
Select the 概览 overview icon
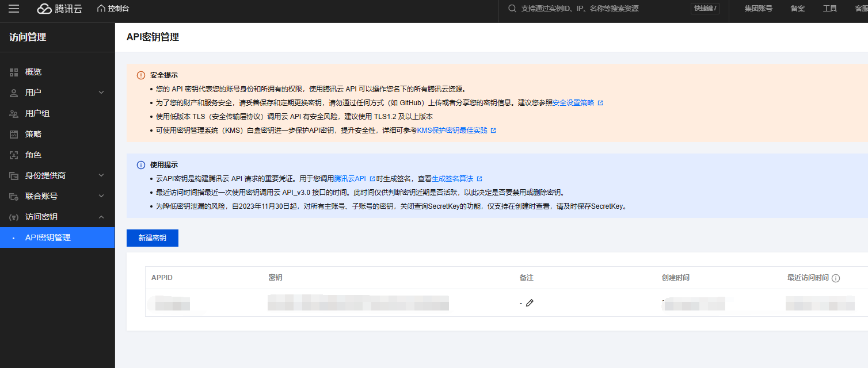coord(14,71)
